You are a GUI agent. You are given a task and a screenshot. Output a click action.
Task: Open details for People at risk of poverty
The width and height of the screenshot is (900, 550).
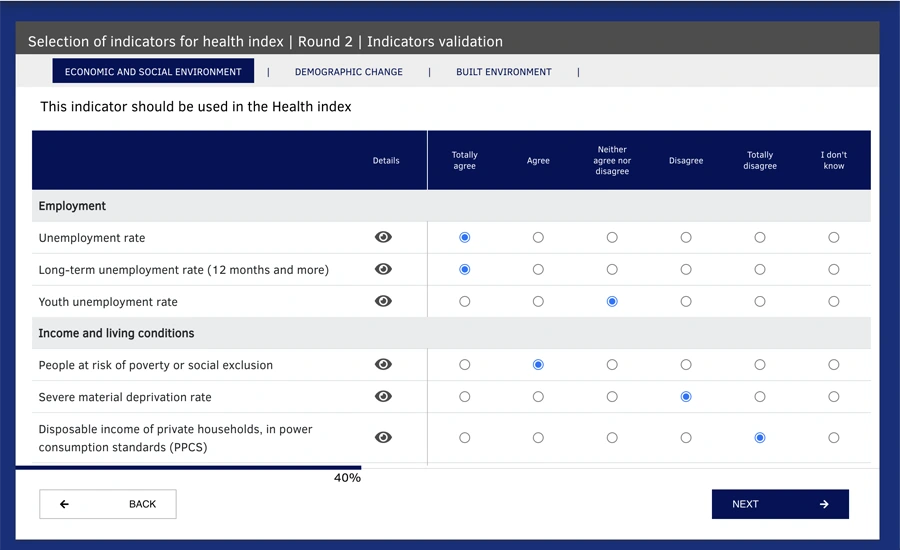[383, 365]
